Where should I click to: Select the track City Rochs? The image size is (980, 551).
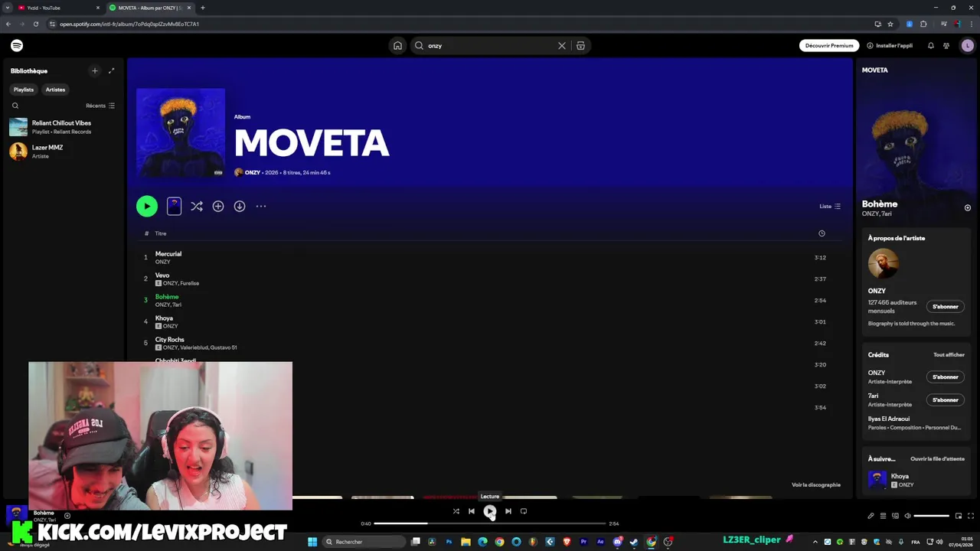[170, 340]
